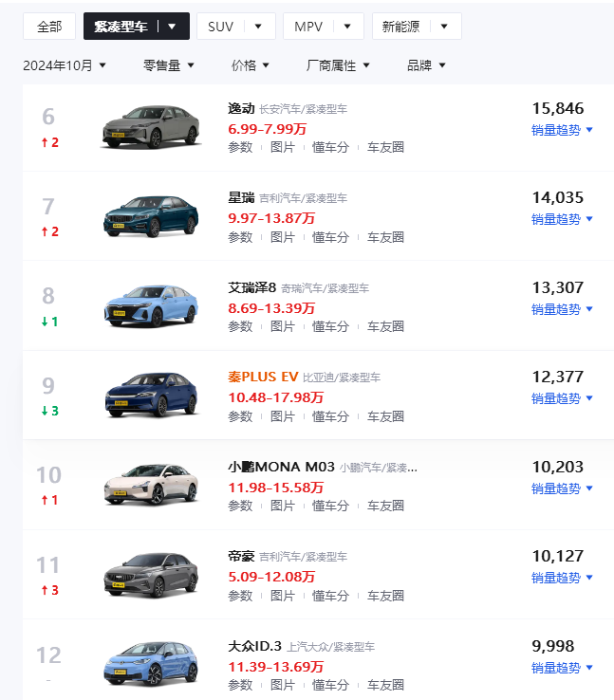Expand the 紧凑型车 dropdown arrow
This screenshot has height=700, width=614.
coord(172,27)
